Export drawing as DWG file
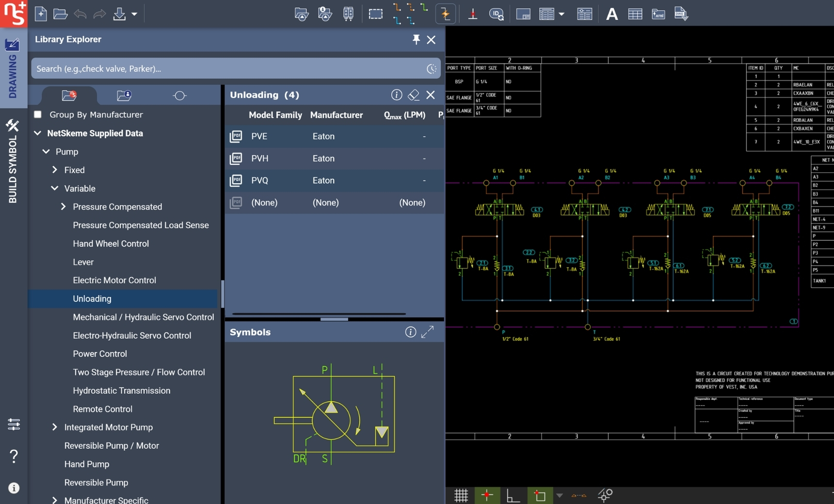 pos(681,14)
